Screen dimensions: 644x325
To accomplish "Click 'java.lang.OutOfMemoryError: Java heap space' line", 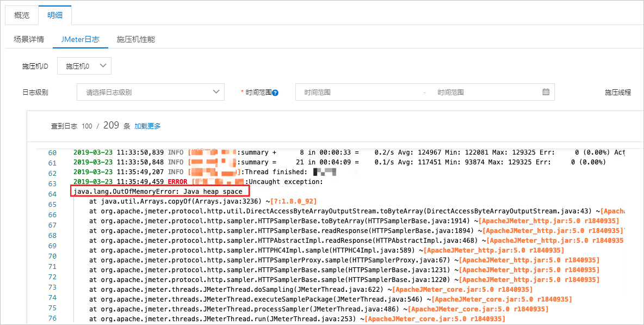I will 158,192.
